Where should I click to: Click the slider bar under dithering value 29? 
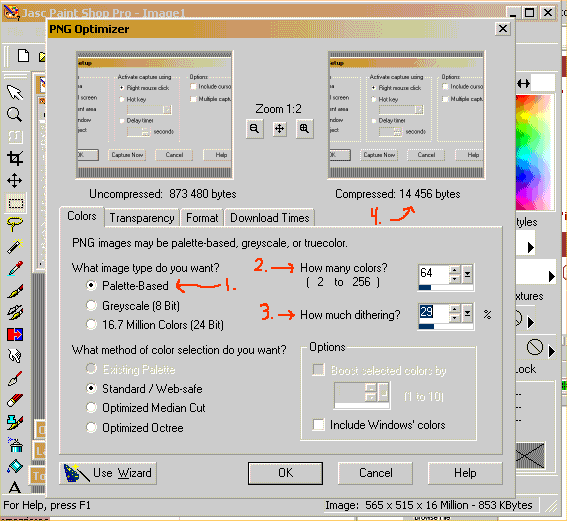446,326
